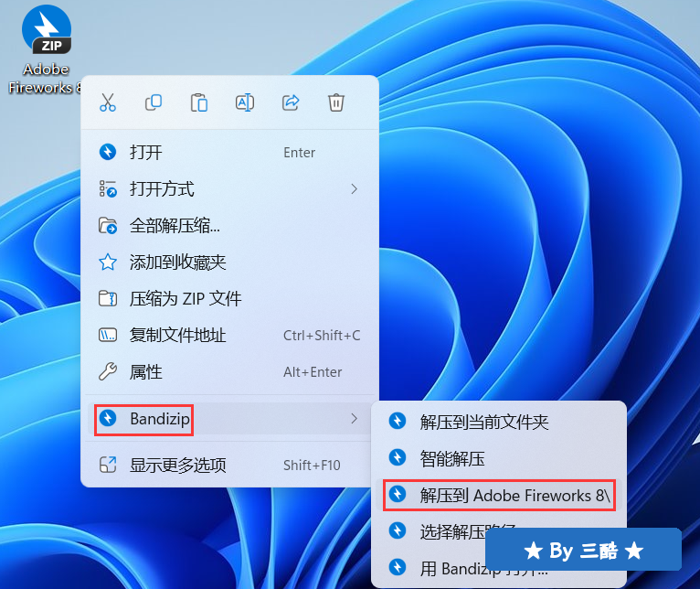The height and width of the screenshot is (589, 700).
Task: Select 添加到收藏夹 menu entry
Action: click(229, 262)
